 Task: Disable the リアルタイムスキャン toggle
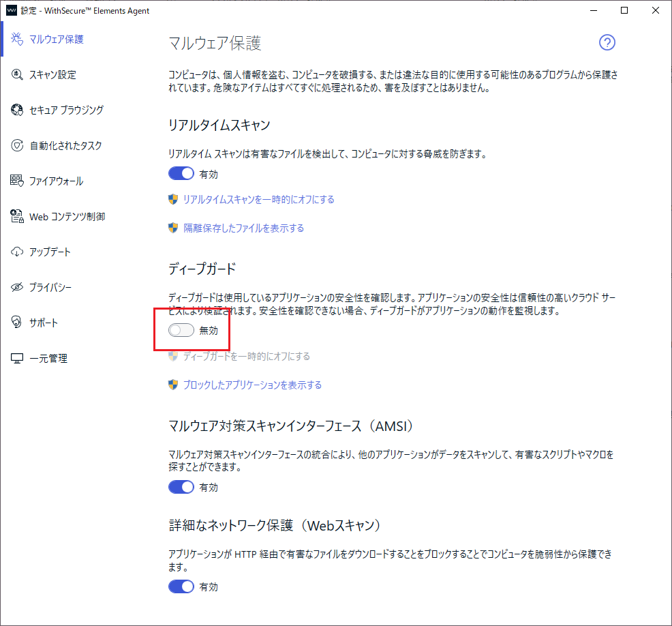181,174
